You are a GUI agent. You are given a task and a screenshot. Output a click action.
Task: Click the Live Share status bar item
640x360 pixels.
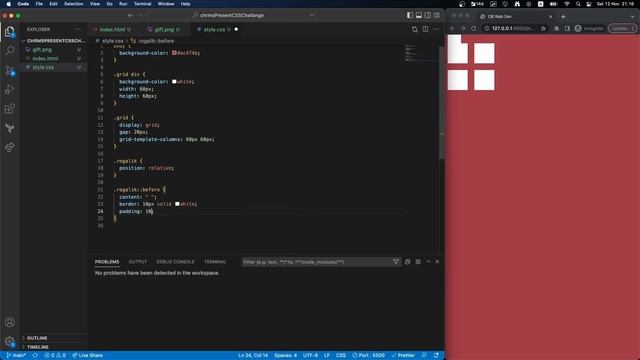(87, 356)
